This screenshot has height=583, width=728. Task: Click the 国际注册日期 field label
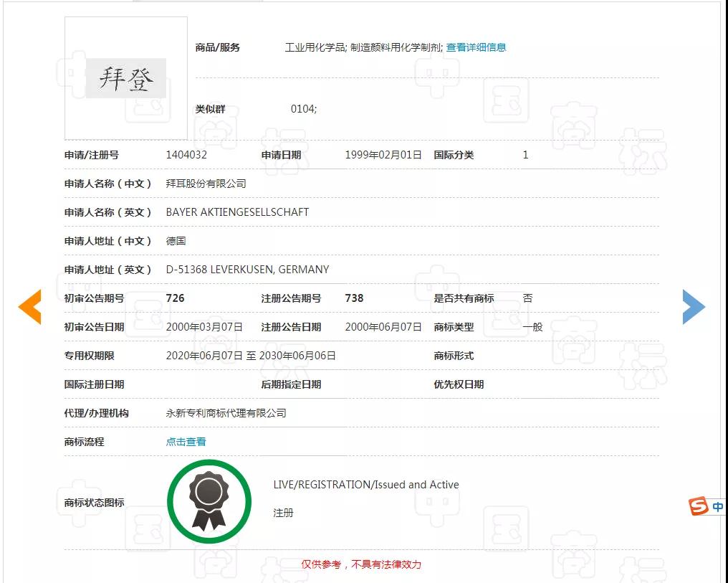tap(95, 384)
